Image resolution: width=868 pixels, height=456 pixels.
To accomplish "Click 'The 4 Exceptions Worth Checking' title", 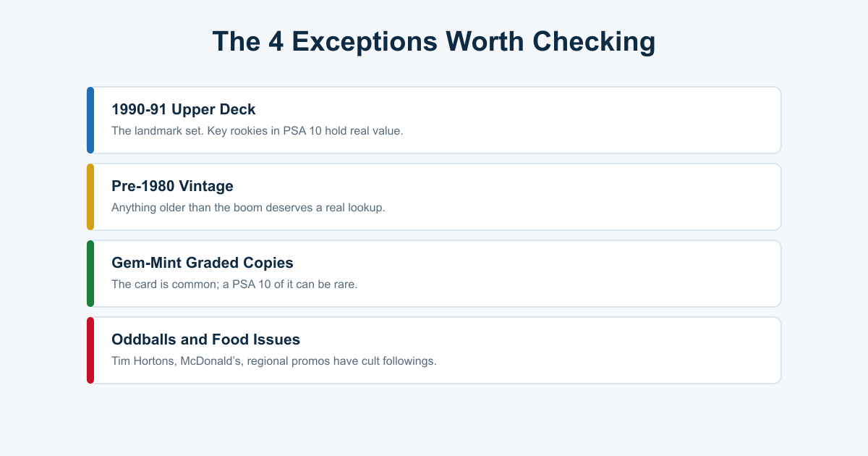I will (434, 41).
